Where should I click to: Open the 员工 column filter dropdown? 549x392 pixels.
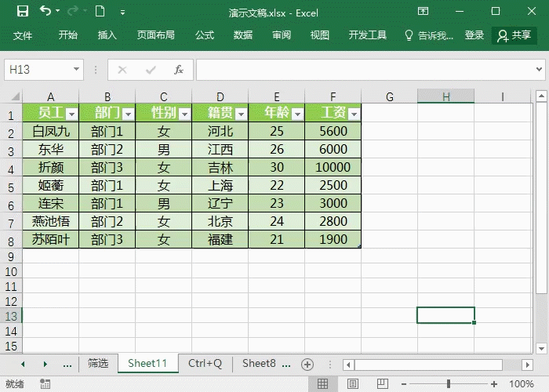[x=72, y=114]
